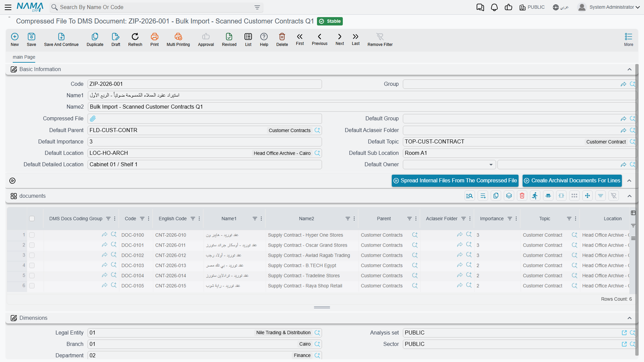The image size is (644, 362).
Task: Click Spread Internal Files From The Compressed File
Action: [455, 181]
